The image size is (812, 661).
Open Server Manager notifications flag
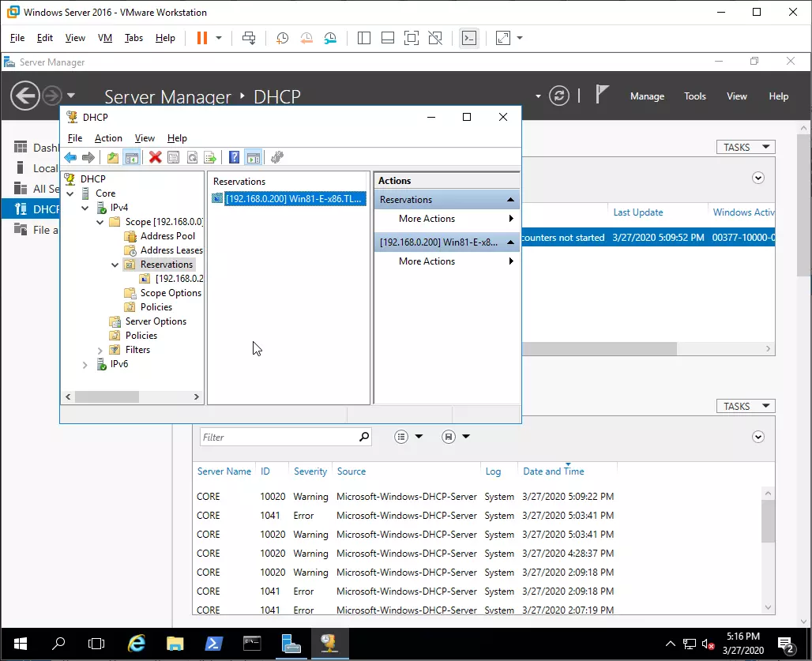(601, 95)
